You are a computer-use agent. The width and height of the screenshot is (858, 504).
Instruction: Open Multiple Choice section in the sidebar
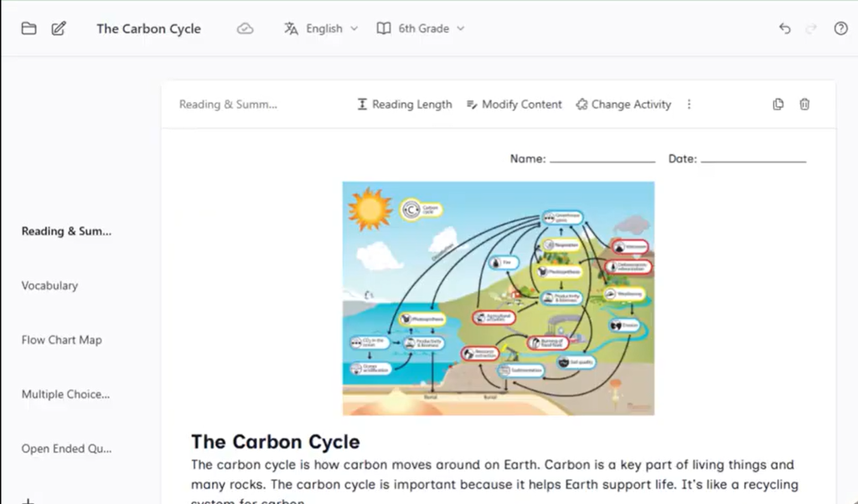point(65,394)
